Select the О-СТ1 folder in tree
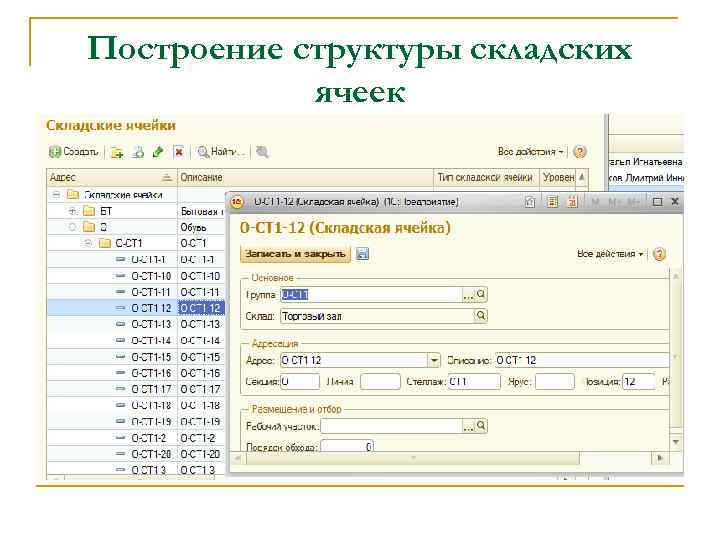 click(x=129, y=243)
